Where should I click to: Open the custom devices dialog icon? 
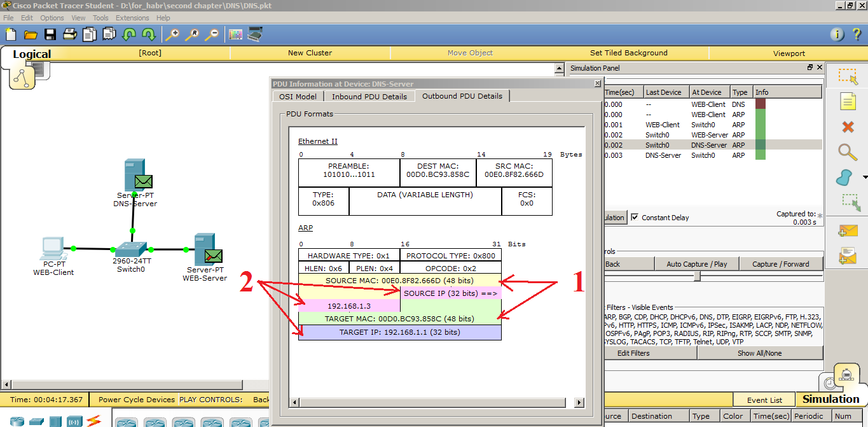click(256, 34)
